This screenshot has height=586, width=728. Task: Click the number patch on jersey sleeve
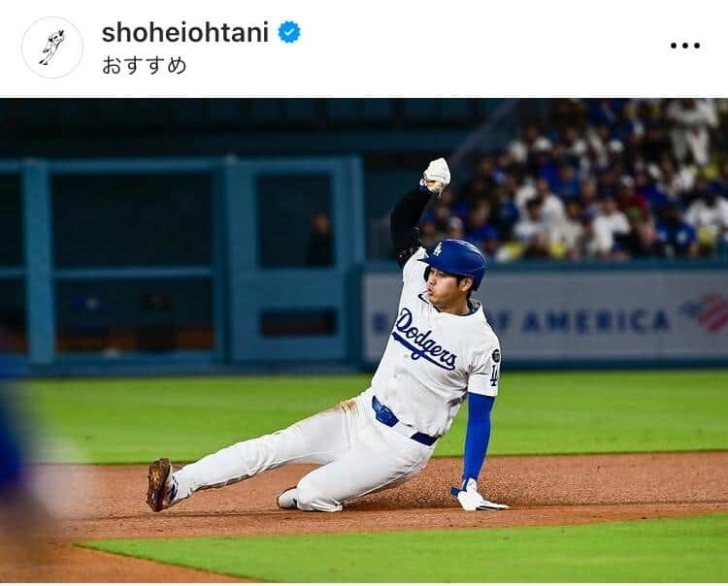[494, 374]
